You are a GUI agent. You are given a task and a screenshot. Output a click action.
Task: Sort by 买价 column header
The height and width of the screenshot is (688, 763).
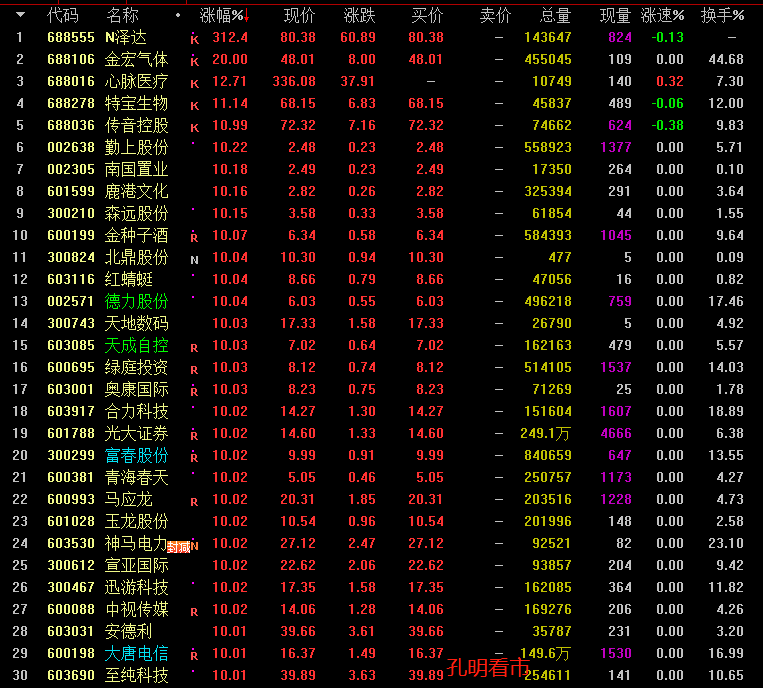tap(427, 16)
